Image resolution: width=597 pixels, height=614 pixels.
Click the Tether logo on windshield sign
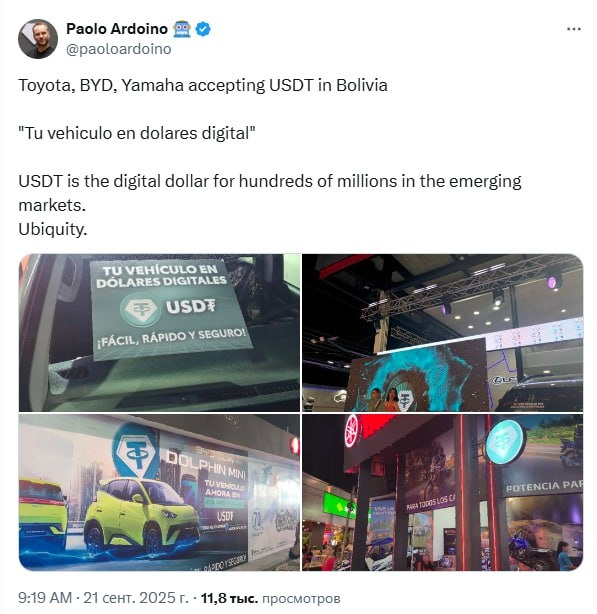pos(141,310)
